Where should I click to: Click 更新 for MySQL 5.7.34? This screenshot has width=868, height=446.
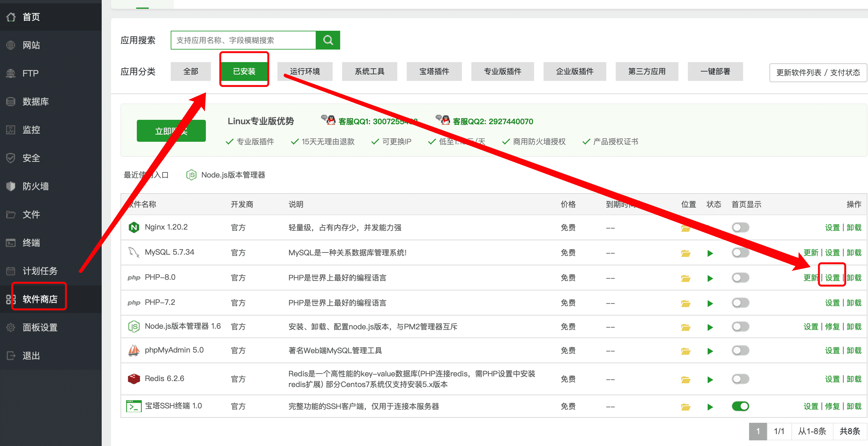click(811, 253)
